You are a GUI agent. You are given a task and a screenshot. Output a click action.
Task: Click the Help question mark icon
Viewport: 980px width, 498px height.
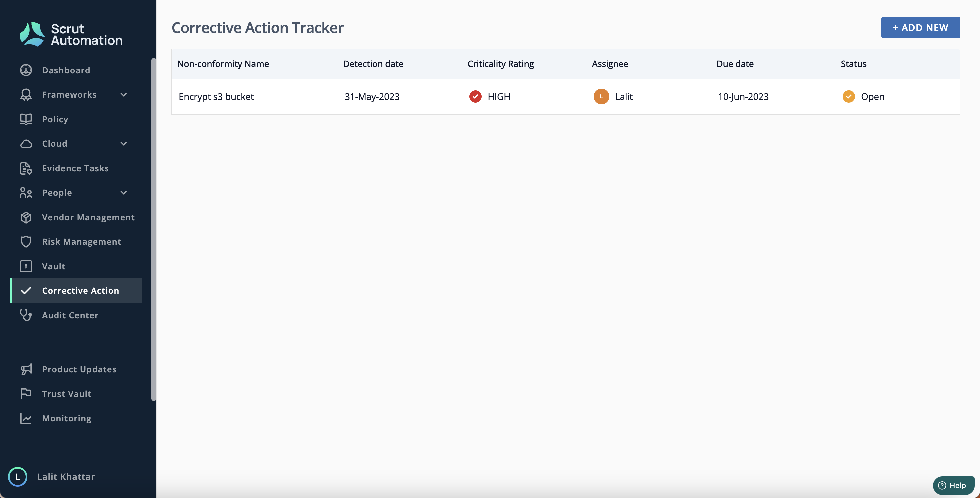pos(942,485)
